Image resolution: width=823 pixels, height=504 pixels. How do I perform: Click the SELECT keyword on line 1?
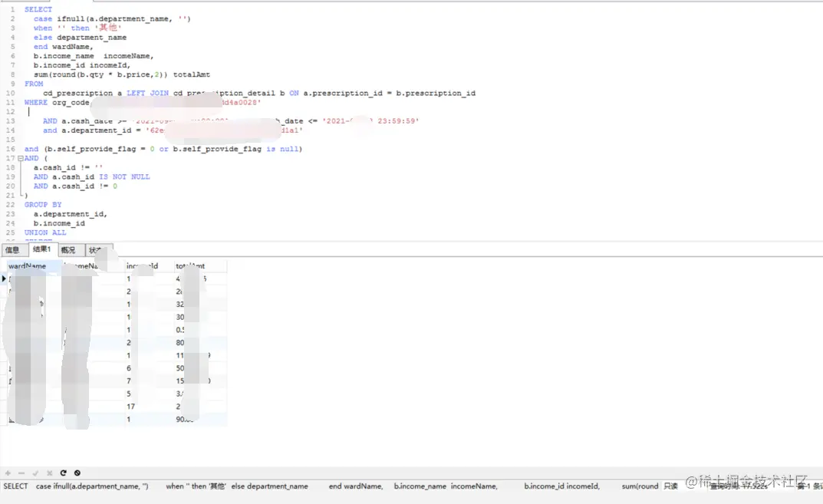pyautogui.click(x=38, y=9)
